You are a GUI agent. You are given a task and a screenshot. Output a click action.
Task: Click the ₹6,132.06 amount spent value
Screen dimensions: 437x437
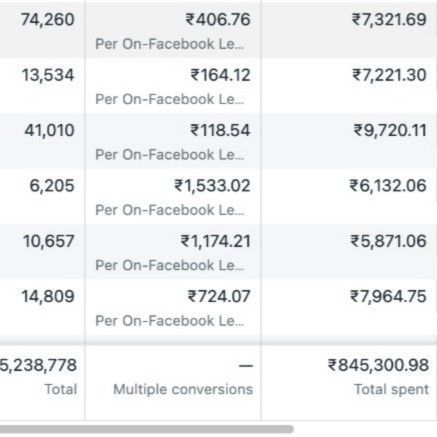click(x=388, y=186)
